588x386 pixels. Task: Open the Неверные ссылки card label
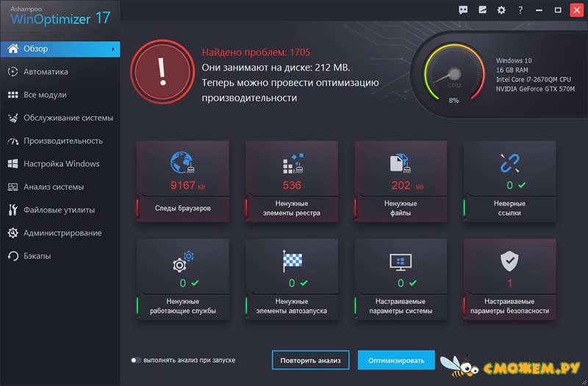coord(509,208)
